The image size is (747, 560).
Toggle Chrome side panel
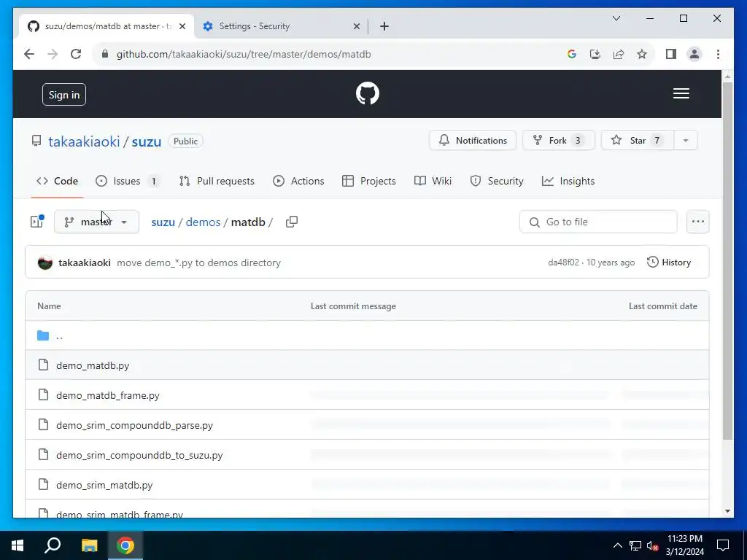pos(671,54)
